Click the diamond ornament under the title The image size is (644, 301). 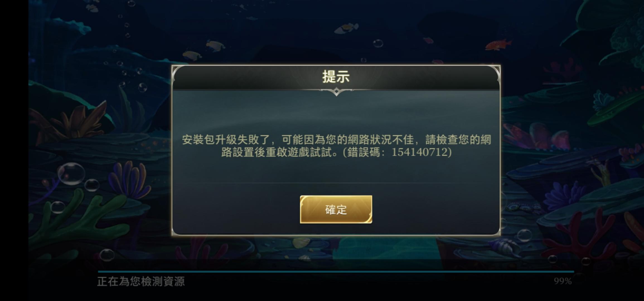[336, 91]
